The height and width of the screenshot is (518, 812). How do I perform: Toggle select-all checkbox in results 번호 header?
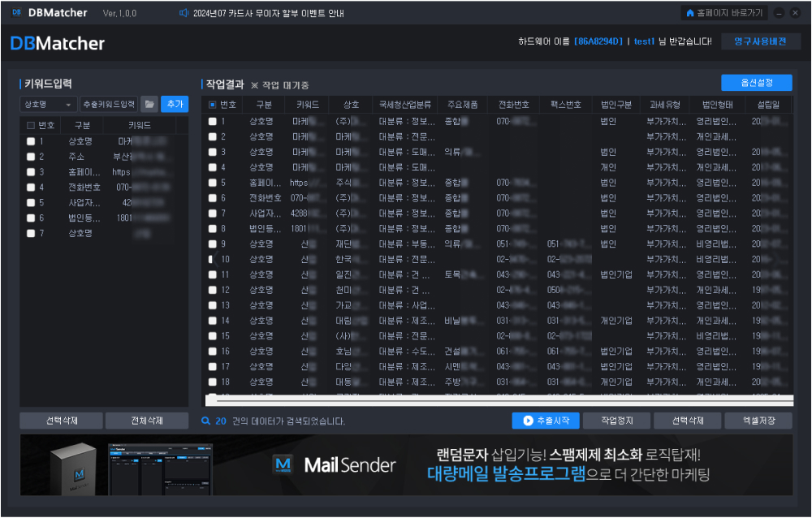[x=213, y=105]
